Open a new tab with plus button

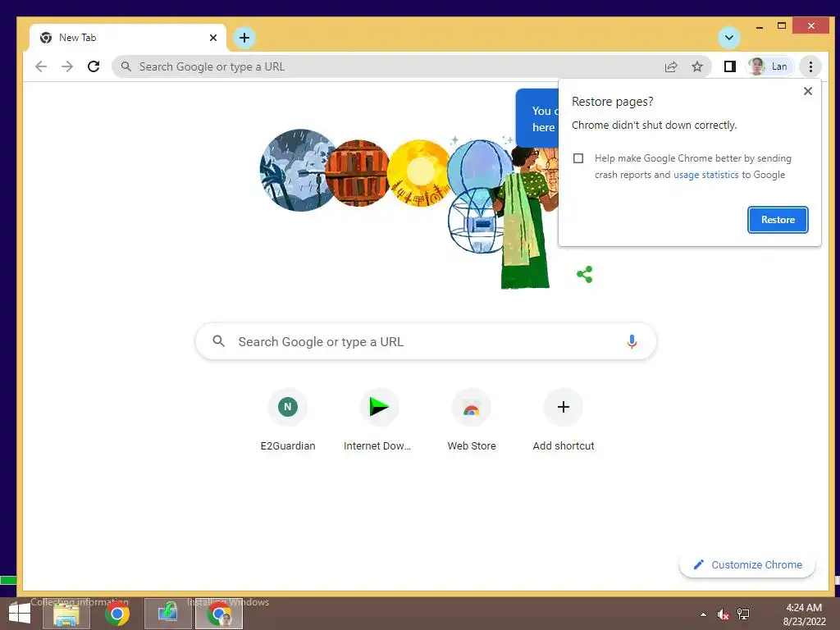click(244, 38)
